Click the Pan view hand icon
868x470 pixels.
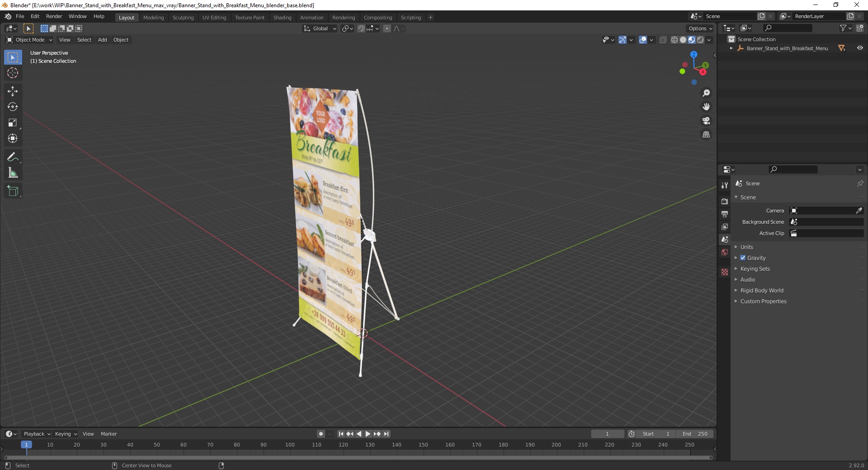[706, 107]
